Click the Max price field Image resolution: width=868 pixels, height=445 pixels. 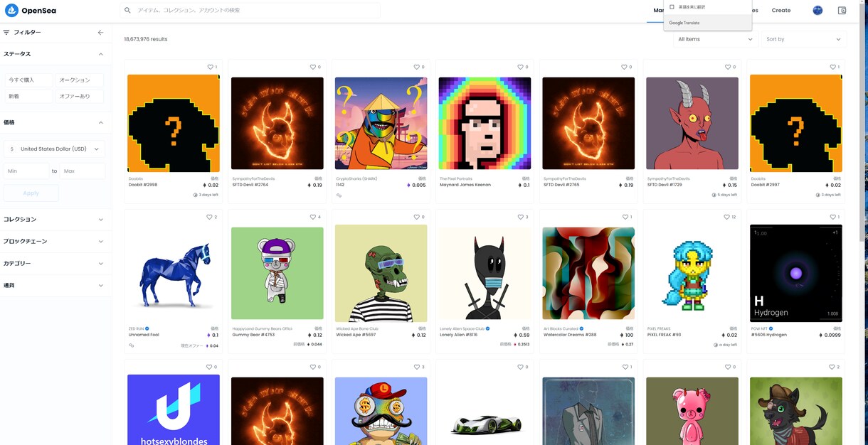(x=83, y=171)
